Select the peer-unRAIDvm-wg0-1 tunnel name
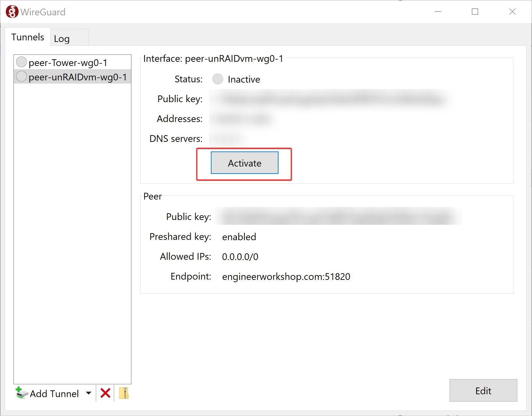This screenshot has width=532, height=416. (x=78, y=77)
